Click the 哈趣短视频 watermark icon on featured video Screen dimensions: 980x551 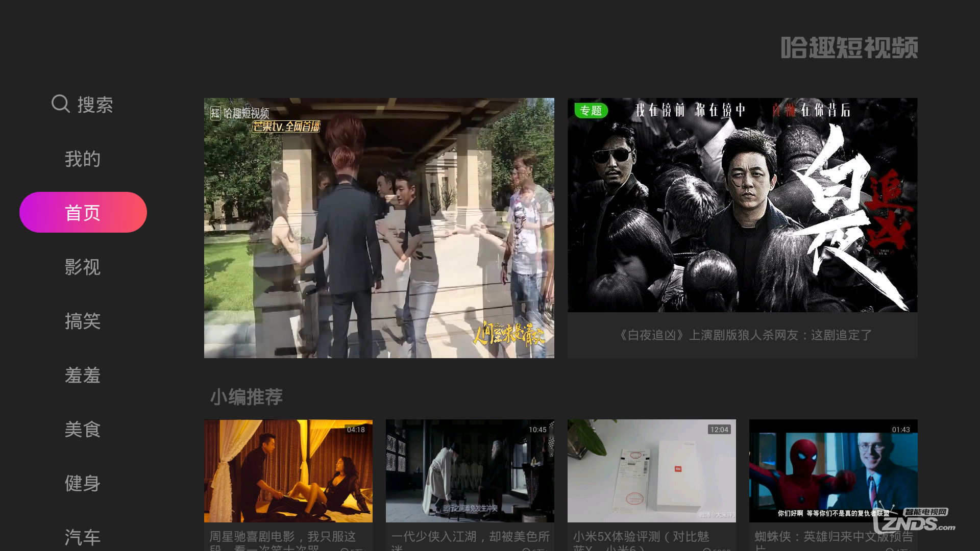point(215,113)
